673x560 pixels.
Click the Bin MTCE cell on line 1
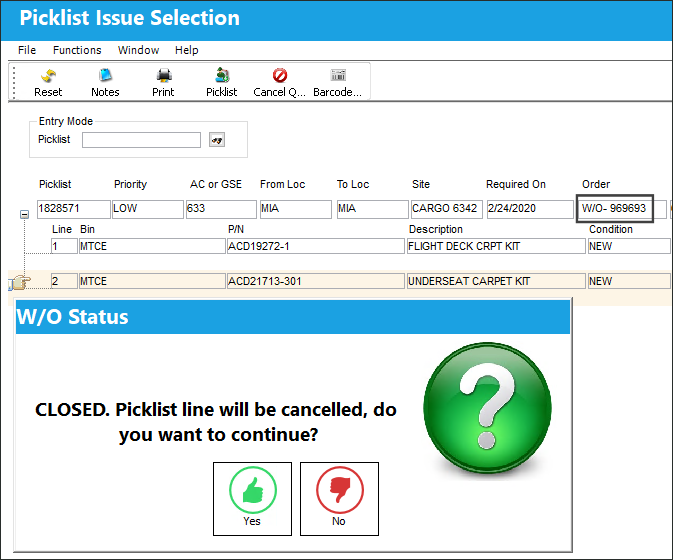(x=152, y=246)
